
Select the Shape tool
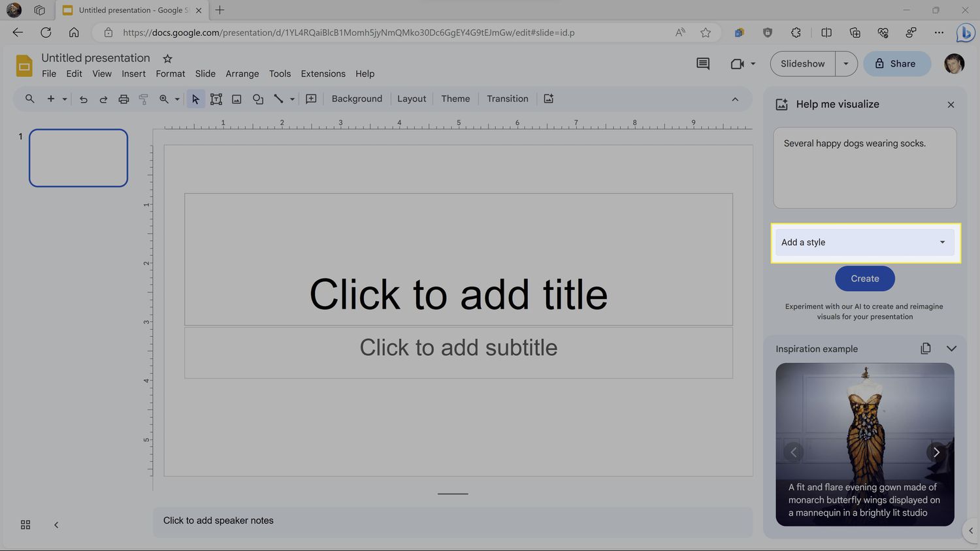click(x=258, y=99)
